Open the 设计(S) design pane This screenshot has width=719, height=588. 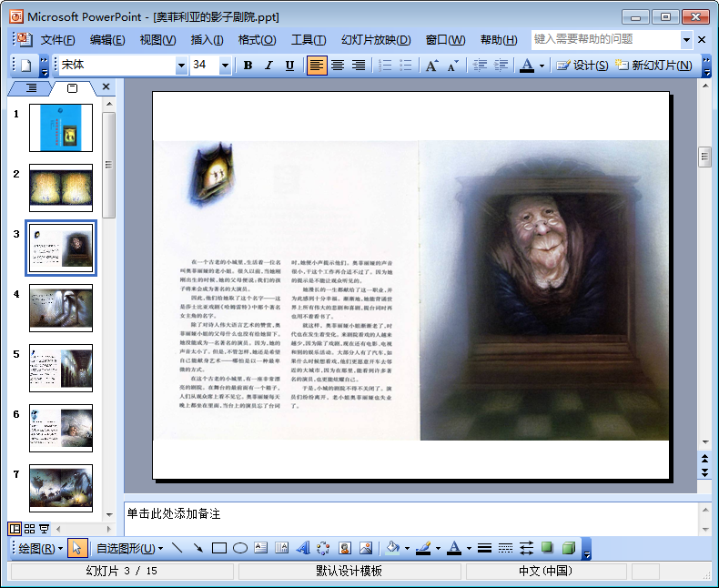click(x=582, y=66)
